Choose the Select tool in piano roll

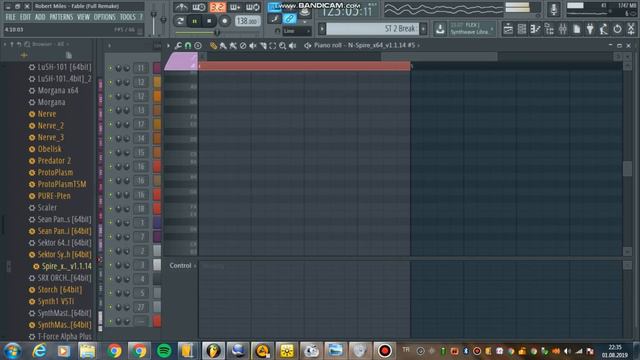point(273,46)
